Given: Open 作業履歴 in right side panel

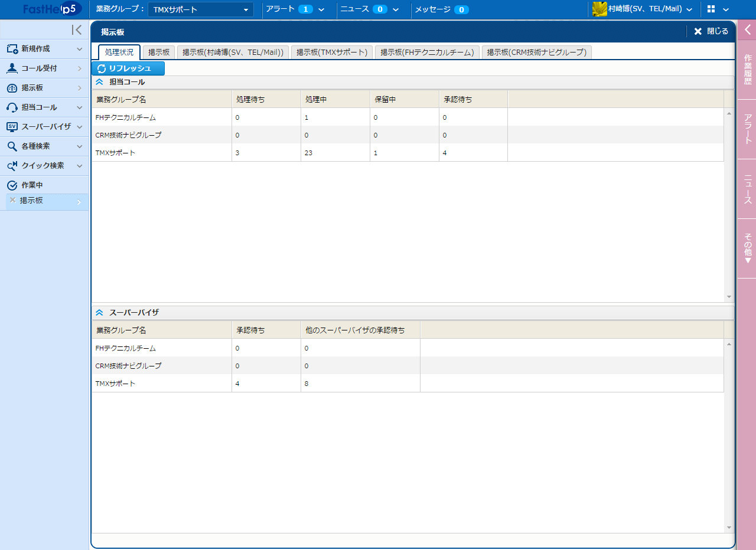Looking at the screenshot, I should pyautogui.click(x=747, y=70).
